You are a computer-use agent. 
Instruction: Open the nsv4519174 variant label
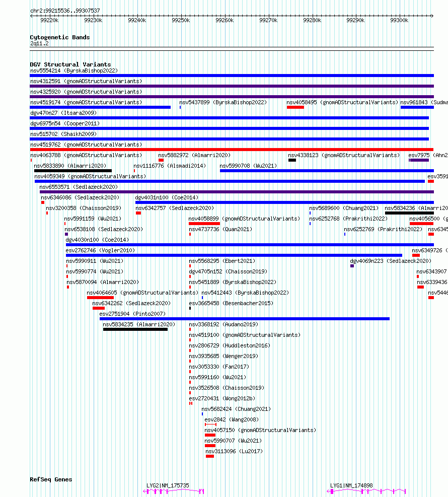click(x=86, y=102)
